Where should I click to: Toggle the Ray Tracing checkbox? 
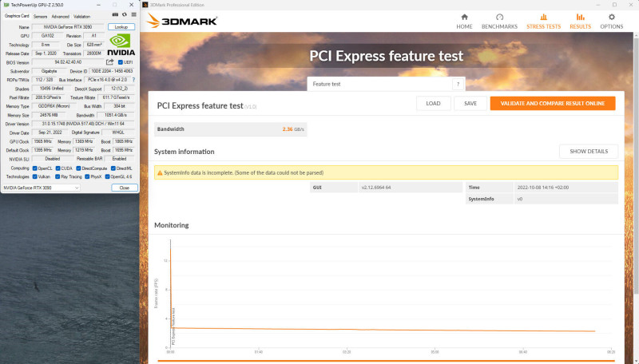coord(58,176)
